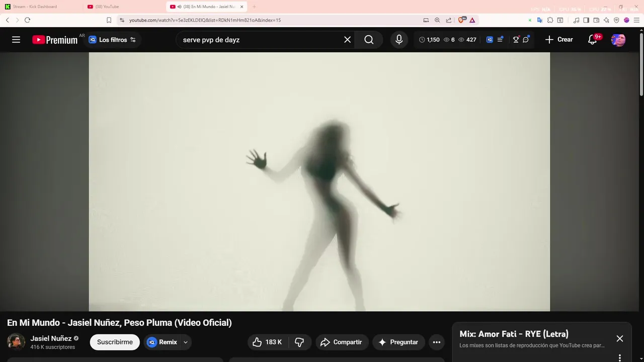Open Jasiel Nuñez channel avatar
The image size is (644, 362).
point(16,342)
